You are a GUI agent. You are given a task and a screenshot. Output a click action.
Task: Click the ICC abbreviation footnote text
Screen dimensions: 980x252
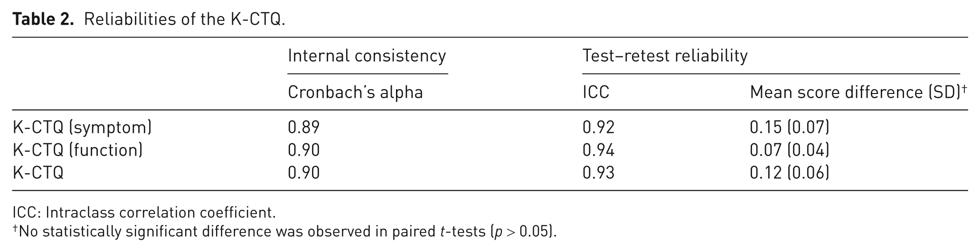(x=144, y=212)
